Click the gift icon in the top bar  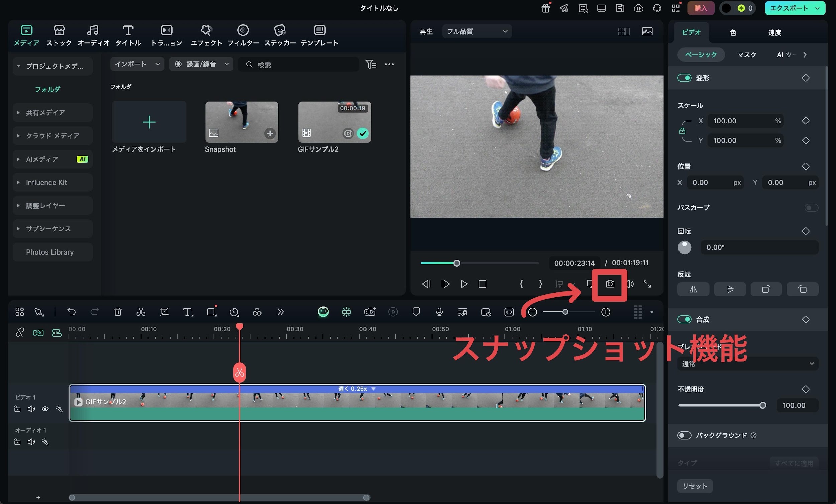point(545,8)
